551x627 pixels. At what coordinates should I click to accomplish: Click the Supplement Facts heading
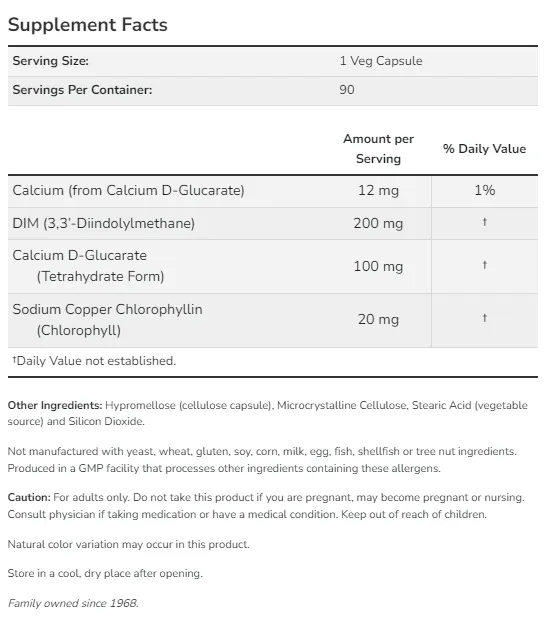point(88,25)
